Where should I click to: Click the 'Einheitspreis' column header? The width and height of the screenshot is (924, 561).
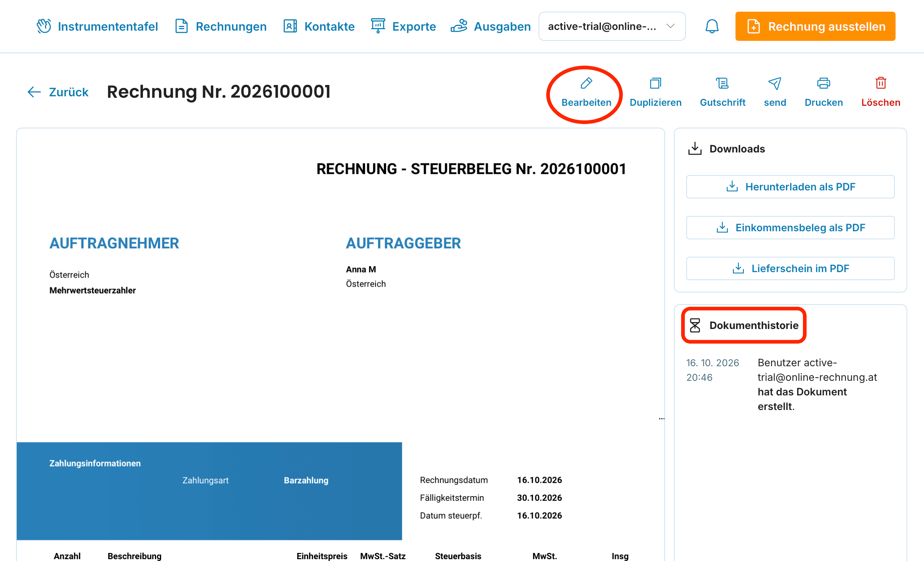coord(322,556)
